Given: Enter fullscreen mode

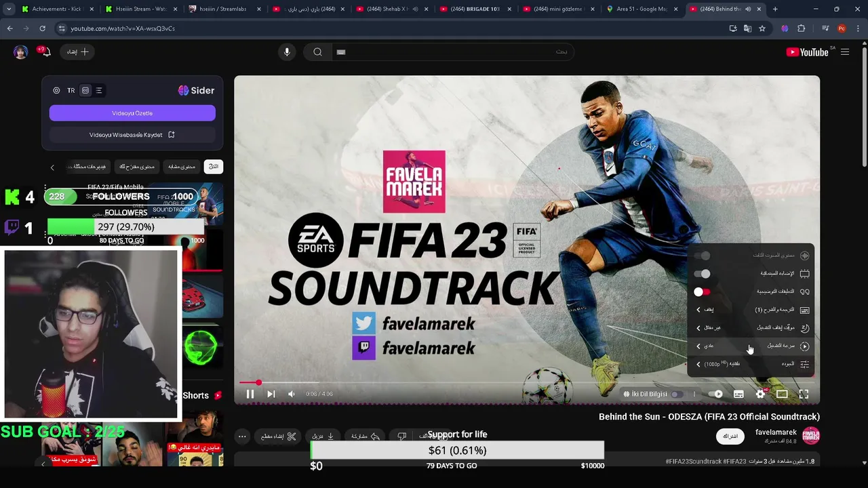Looking at the screenshot, I should [x=804, y=394].
